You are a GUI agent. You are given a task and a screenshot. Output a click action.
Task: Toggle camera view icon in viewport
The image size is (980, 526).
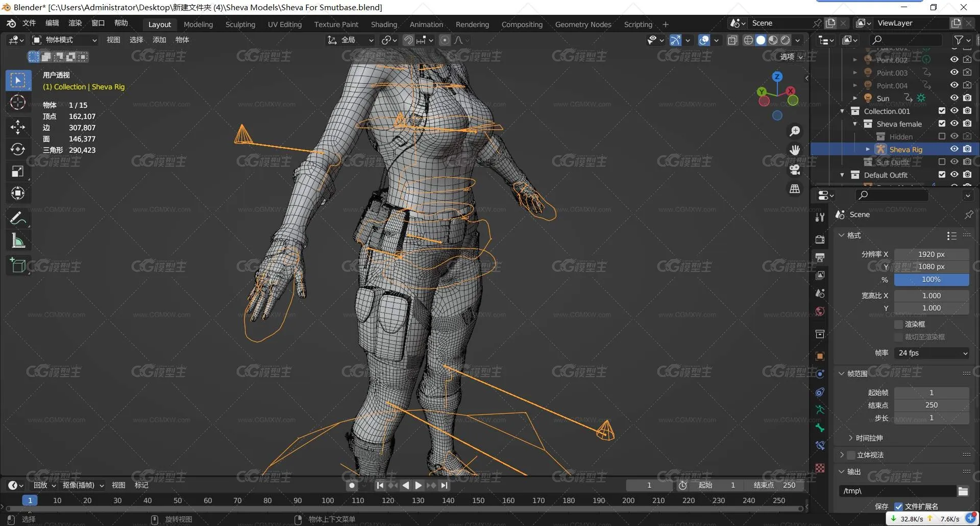(x=795, y=170)
